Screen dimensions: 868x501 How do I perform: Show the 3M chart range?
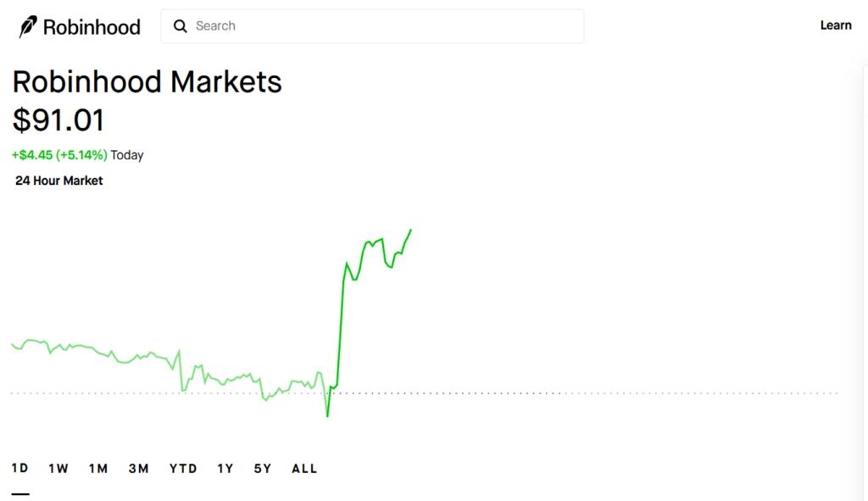pos(138,469)
